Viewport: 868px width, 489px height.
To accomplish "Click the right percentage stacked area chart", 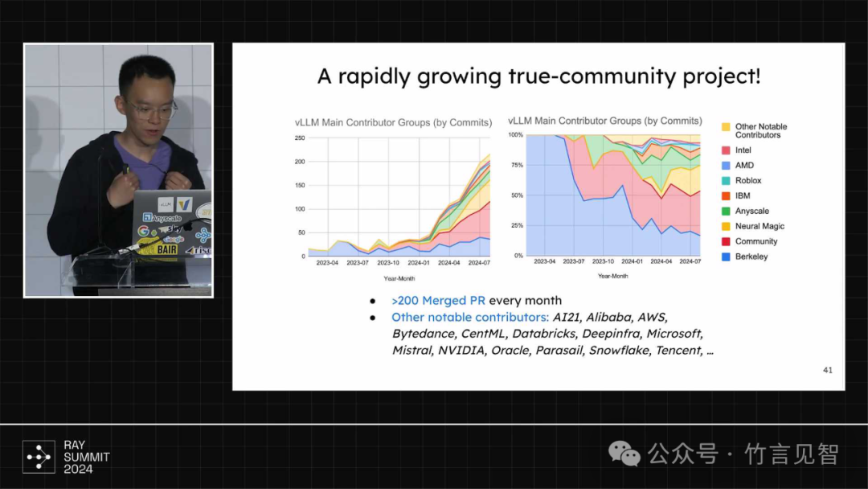I will pos(613,195).
